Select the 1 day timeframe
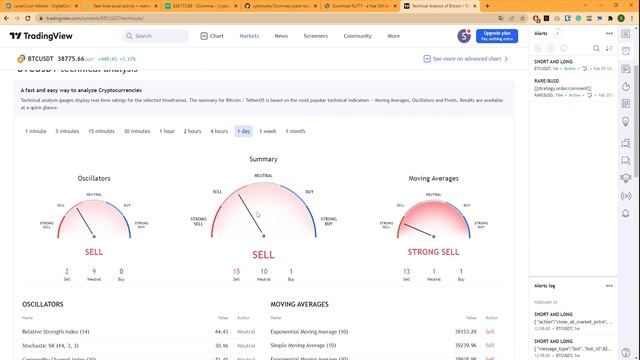The height and width of the screenshot is (360, 640). (x=243, y=131)
